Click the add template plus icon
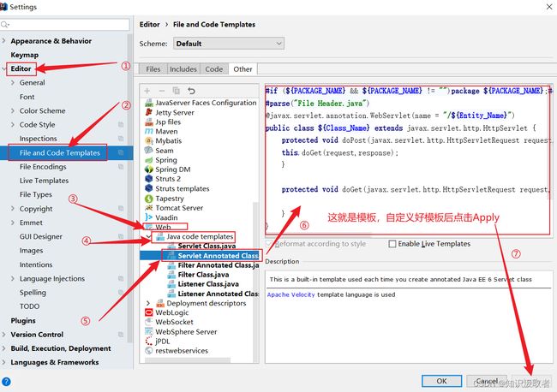Image resolution: width=557 pixels, height=392 pixels. (x=147, y=91)
